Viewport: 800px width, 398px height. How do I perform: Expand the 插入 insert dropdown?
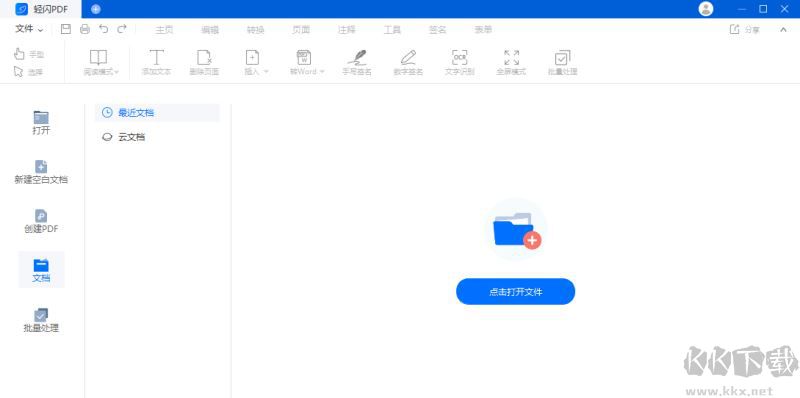point(256,63)
